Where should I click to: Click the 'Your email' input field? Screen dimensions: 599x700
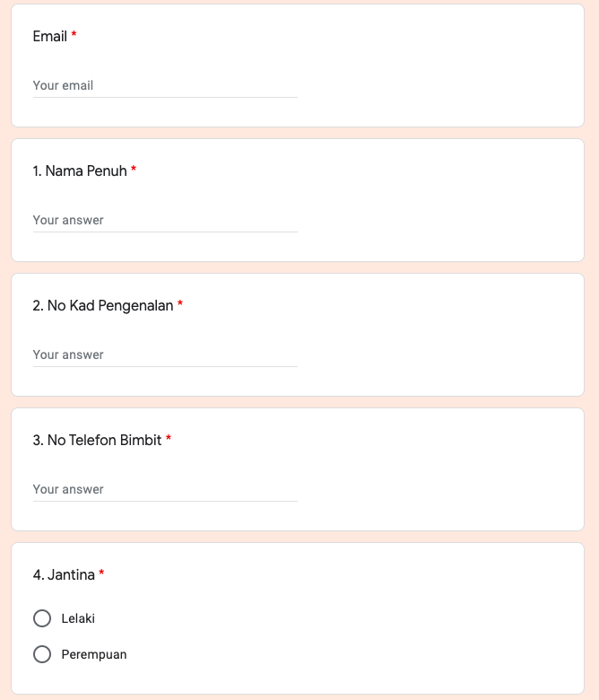(165, 85)
